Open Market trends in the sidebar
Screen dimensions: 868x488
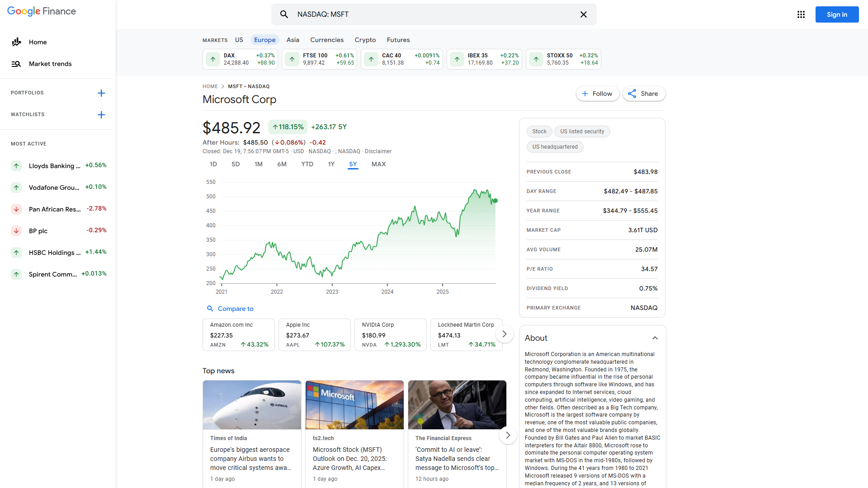pyautogui.click(x=50, y=64)
